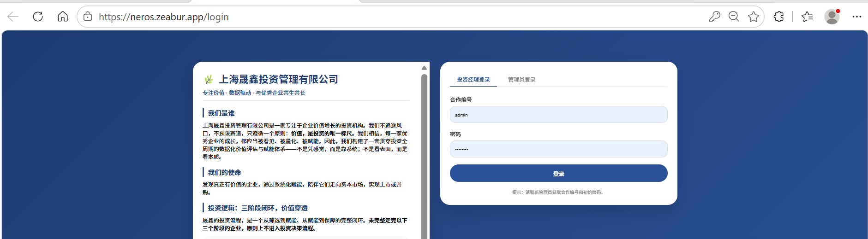Add this page to favorites star
The image size is (868, 239).
[754, 17]
